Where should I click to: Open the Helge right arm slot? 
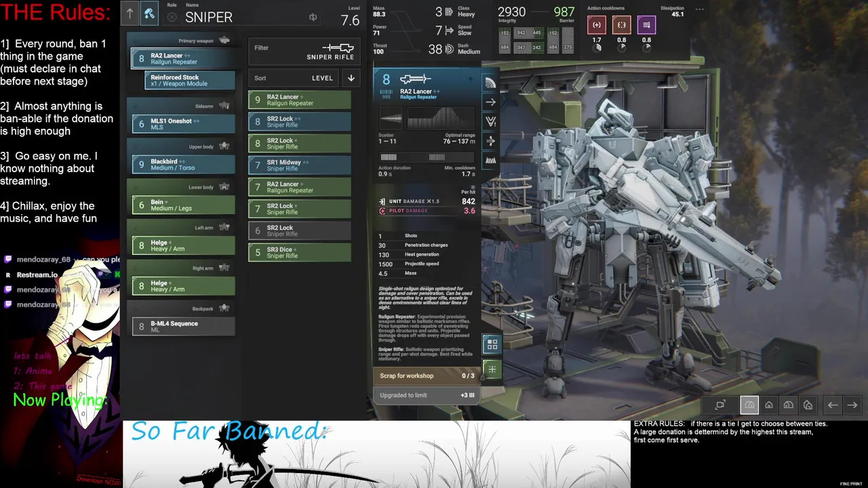point(183,286)
